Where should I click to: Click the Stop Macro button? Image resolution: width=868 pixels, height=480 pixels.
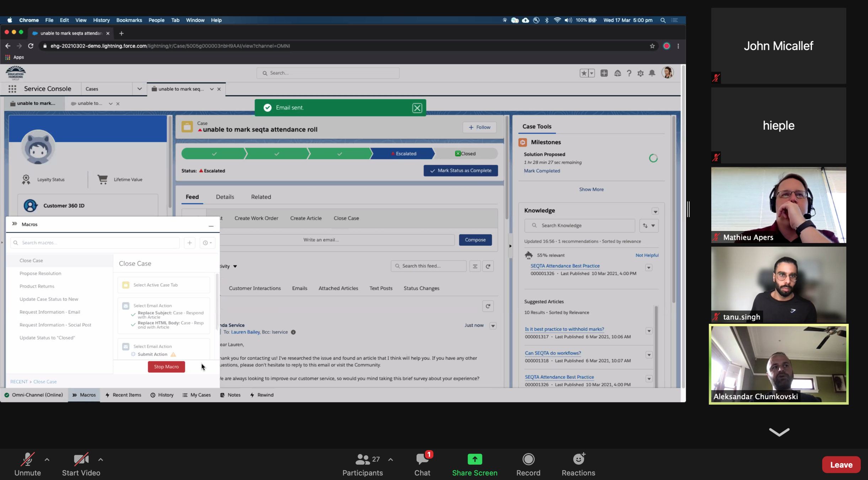click(166, 367)
